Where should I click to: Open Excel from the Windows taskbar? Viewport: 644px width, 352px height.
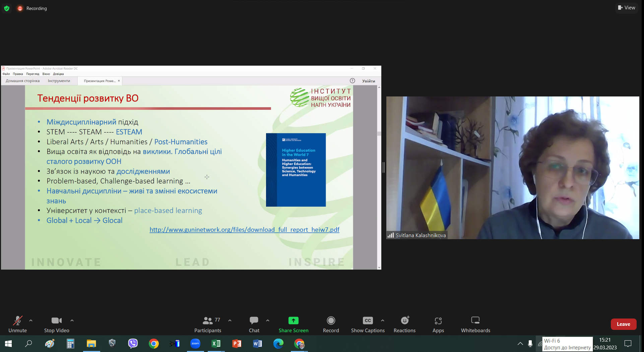coord(216,344)
